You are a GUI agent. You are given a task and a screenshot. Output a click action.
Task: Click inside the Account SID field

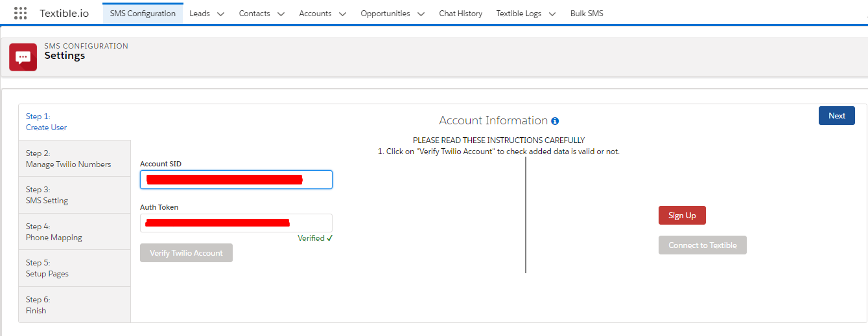click(x=236, y=179)
